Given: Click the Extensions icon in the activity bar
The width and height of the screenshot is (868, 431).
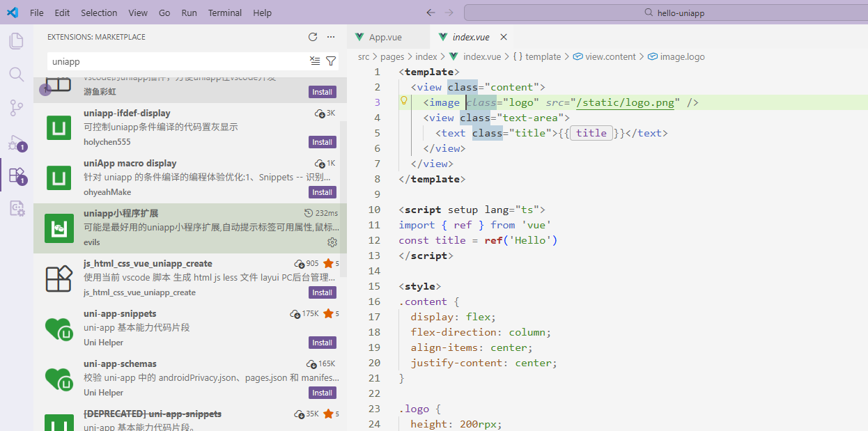Looking at the screenshot, I should point(16,176).
